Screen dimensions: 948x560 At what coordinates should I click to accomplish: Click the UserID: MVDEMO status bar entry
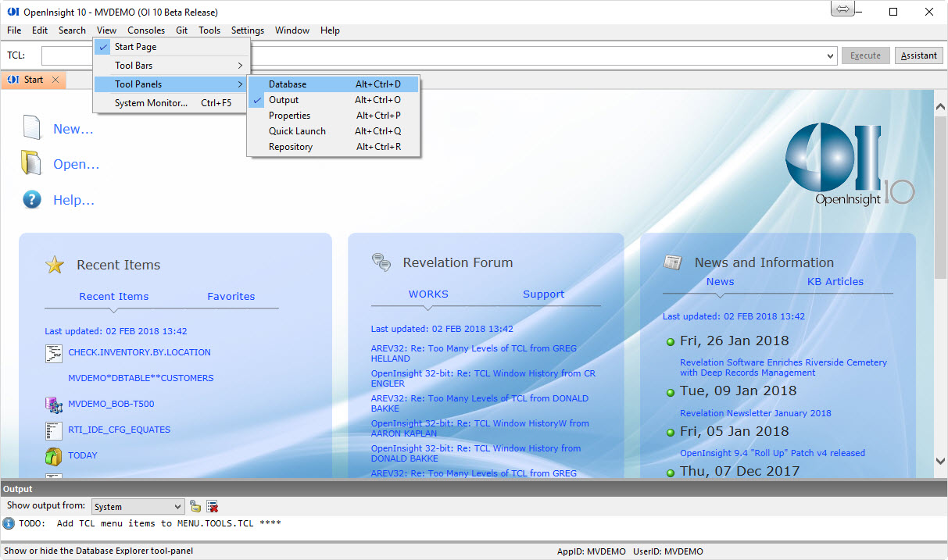[668, 551]
